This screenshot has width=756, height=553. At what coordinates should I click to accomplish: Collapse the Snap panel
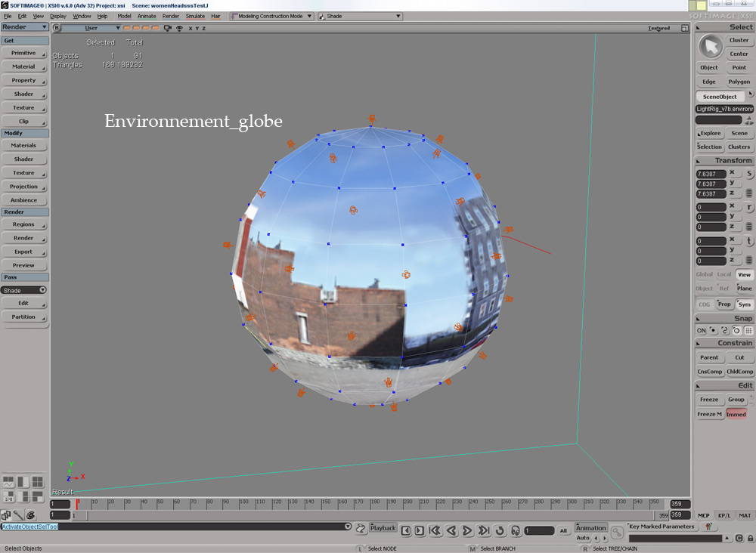click(x=698, y=318)
